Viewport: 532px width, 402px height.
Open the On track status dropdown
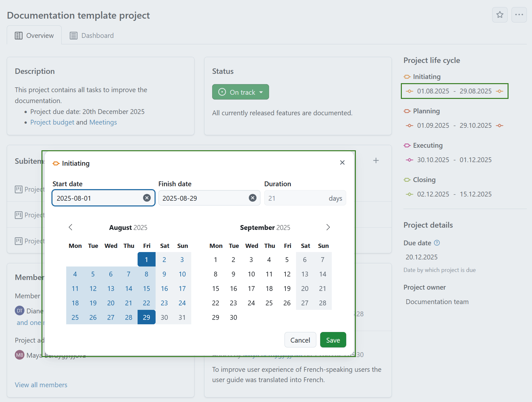point(240,92)
